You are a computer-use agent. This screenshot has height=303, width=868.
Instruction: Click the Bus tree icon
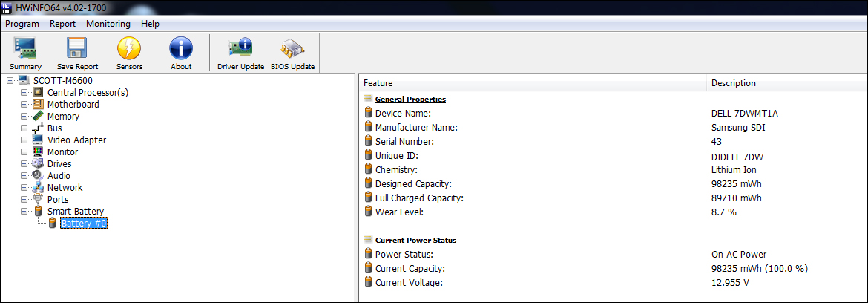(38, 128)
